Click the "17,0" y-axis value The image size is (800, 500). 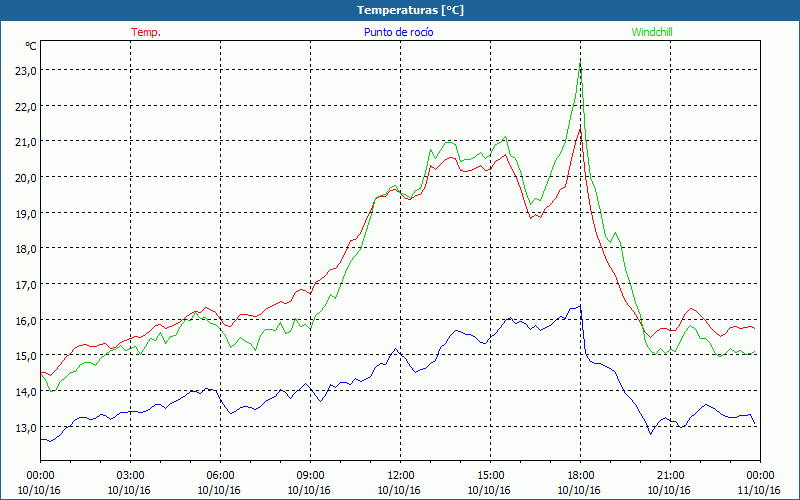[26, 285]
